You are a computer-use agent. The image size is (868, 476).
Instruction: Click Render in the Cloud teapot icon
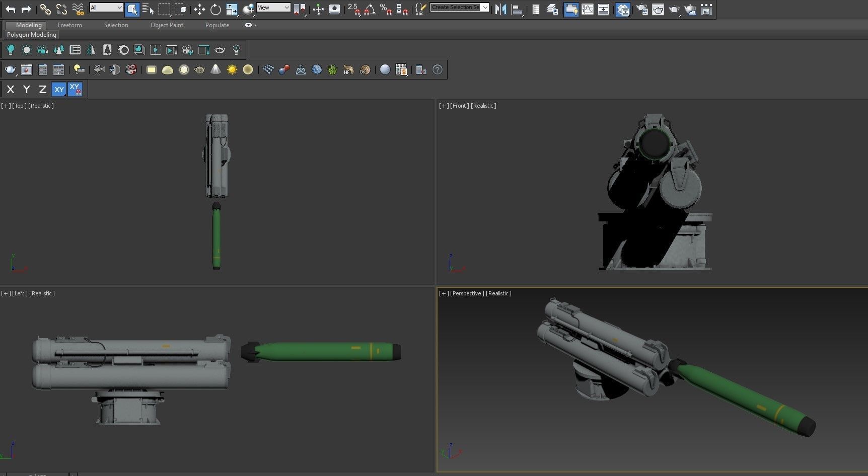[x=690, y=9]
